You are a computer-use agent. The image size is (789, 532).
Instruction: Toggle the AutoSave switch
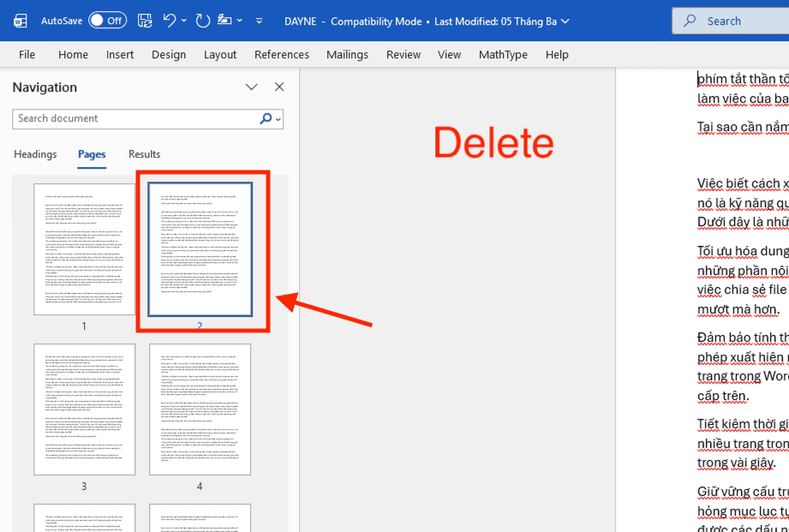coord(107,21)
